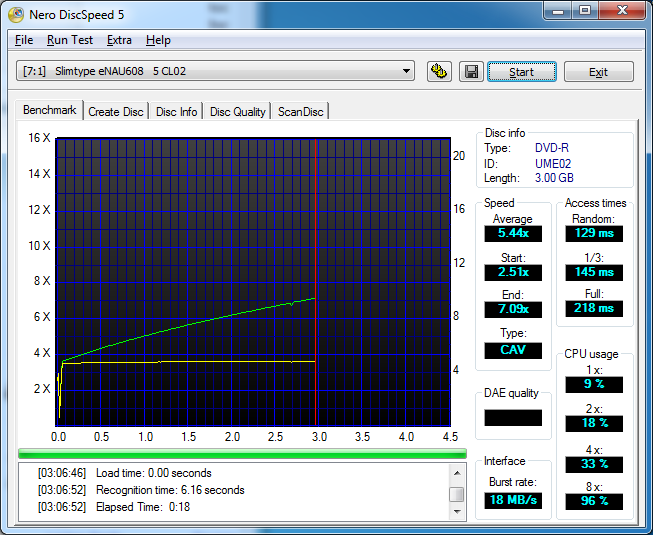Switch to the Benchmark tab
The height and width of the screenshot is (535, 653).
click(x=50, y=110)
